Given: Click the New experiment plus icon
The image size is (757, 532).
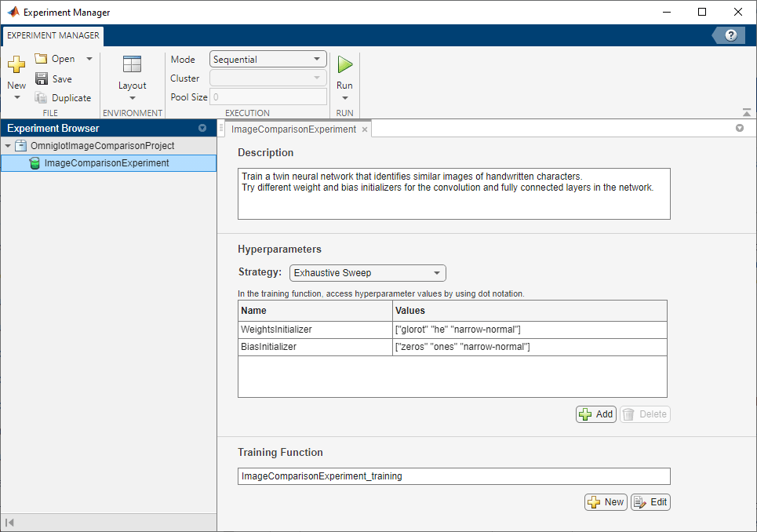Looking at the screenshot, I should pyautogui.click(x=16, y=66).
